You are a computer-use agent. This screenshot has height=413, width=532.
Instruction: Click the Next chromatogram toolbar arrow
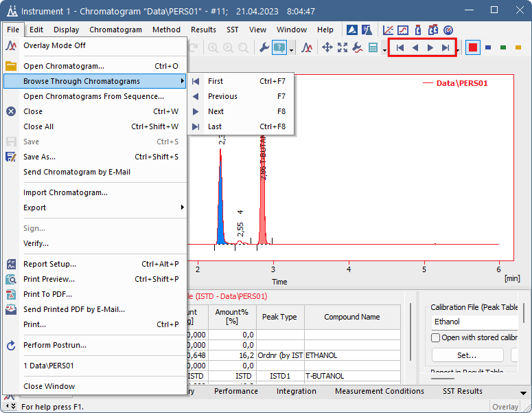[x=430, y=48]
